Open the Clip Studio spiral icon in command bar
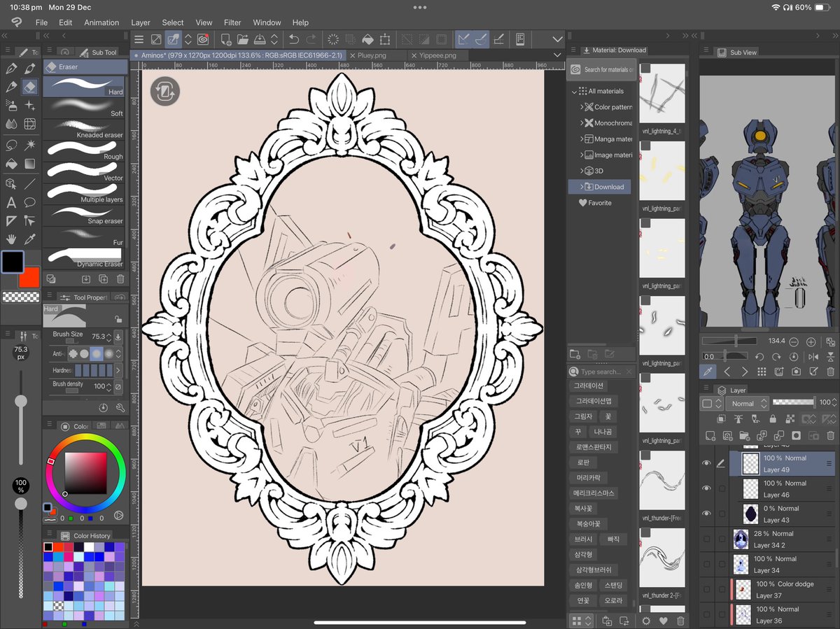The image size is (840, 629). [x=203, y=40]
